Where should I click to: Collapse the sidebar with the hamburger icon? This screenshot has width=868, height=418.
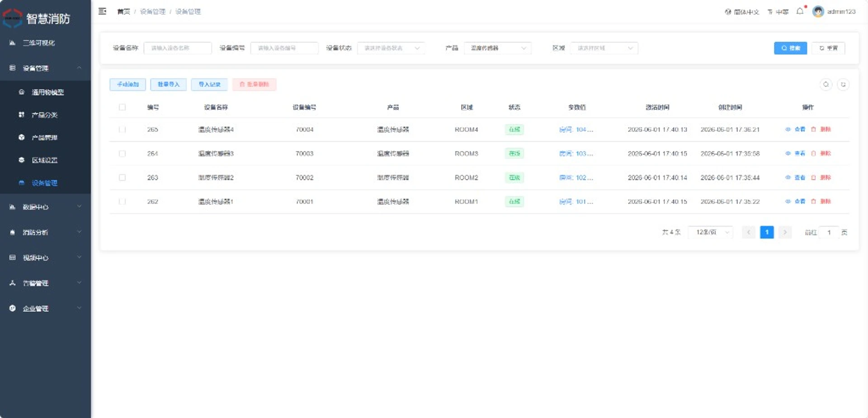[103, 11]
